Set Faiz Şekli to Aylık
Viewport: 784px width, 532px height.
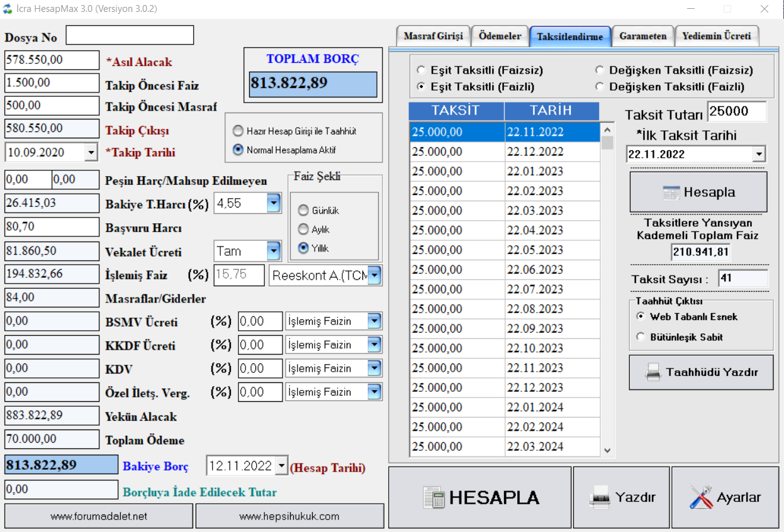pos(304,229)
